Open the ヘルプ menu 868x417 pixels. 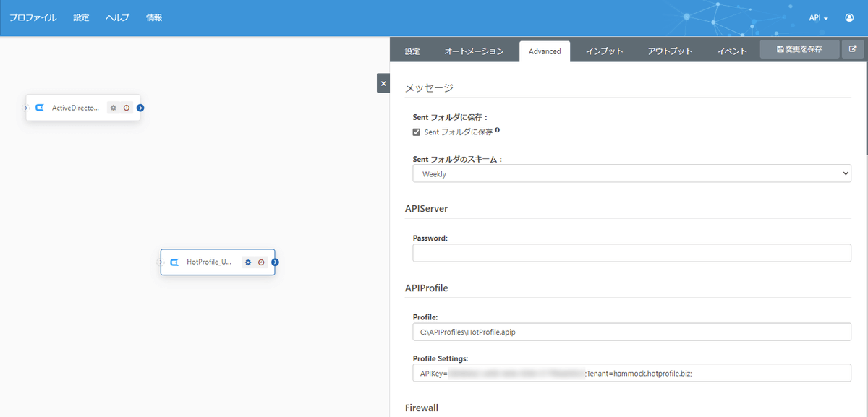tap(117, 17)
